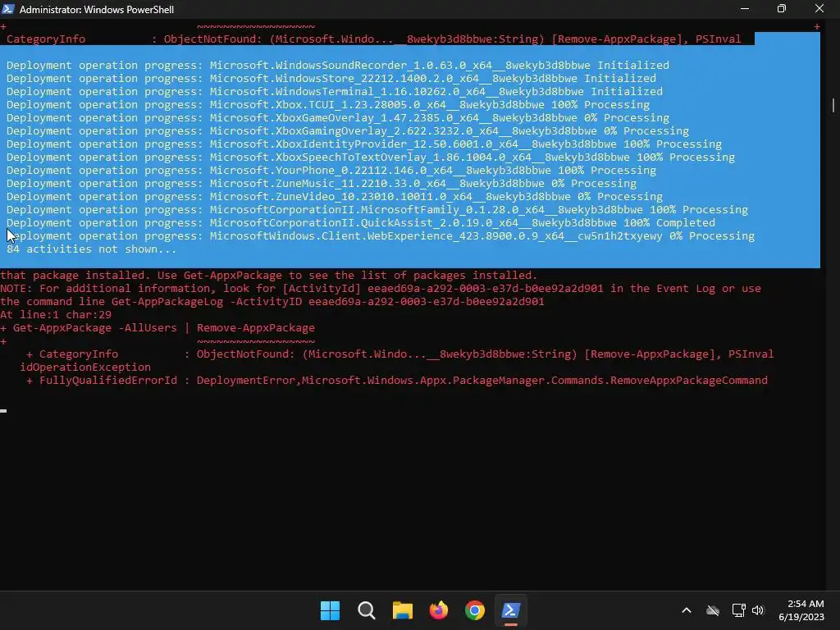Click the Microsoft.Xbox.TCUI progress line

(x=328, y=104)
